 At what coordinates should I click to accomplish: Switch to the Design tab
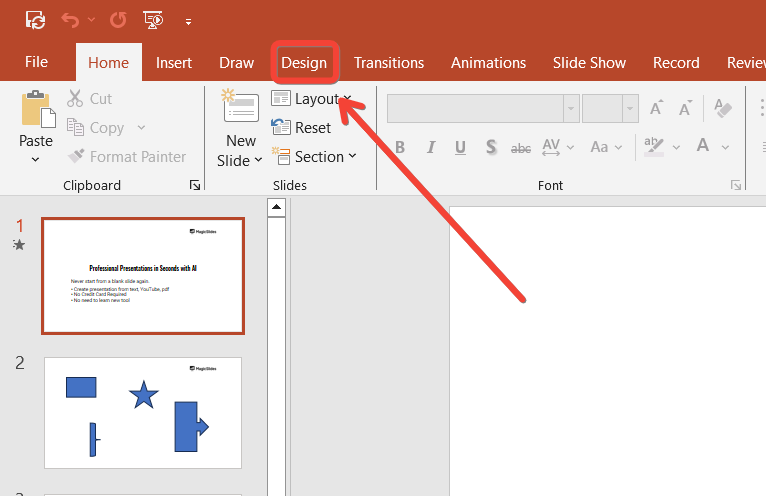(x=304, y=62)
